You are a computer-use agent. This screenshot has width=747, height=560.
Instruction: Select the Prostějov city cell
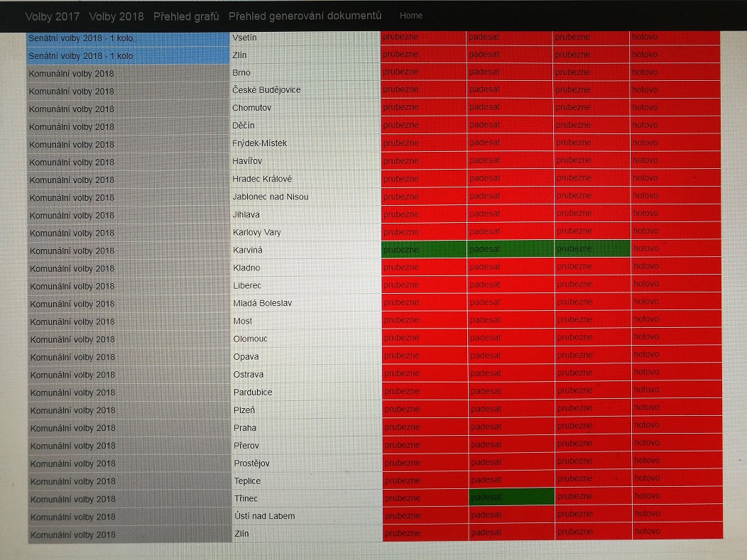click(306, 463)
